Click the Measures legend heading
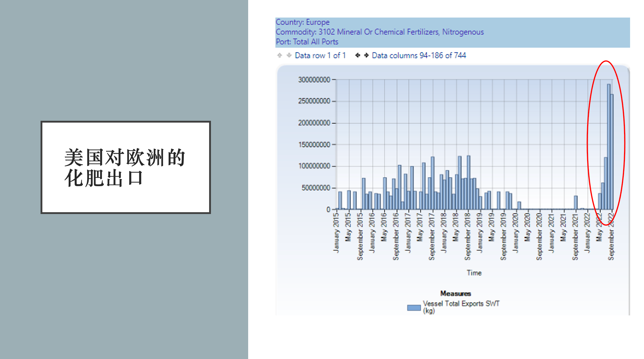This screenshot has width=644, height=359. [x=455, y=293]
